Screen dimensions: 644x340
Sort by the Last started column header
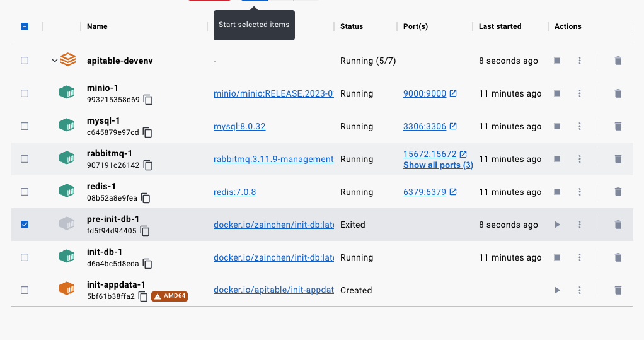coord(500,26)
